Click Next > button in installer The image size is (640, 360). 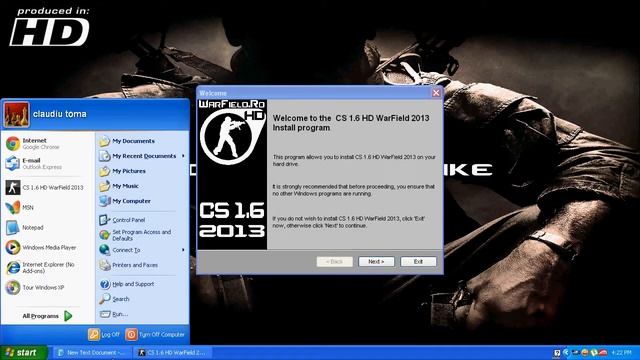tap(376, 262)
